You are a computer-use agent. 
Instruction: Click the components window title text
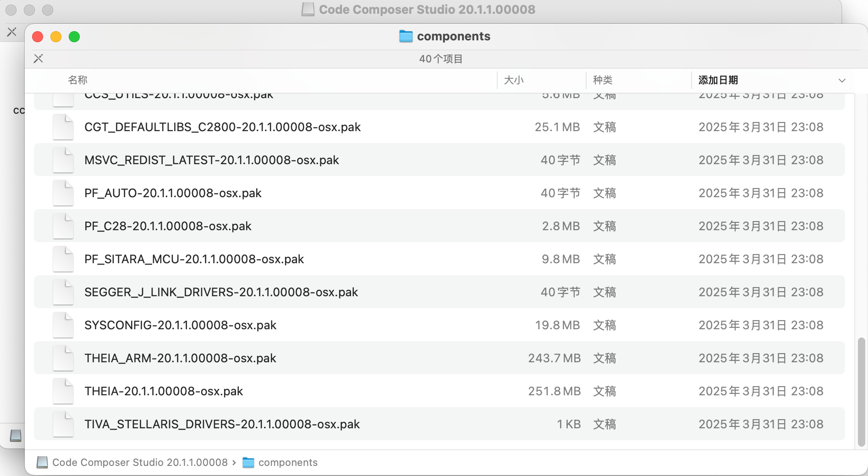453,36
